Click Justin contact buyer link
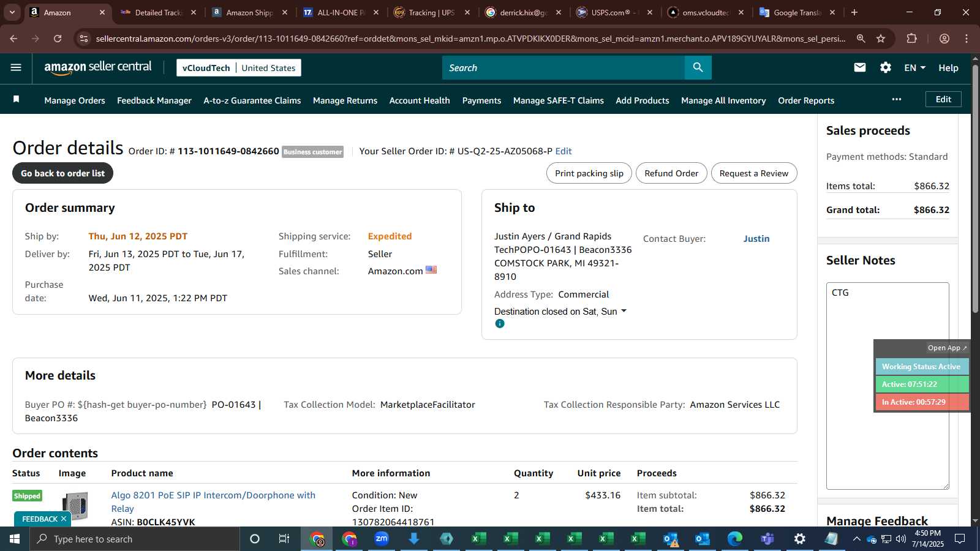The width and height of the screenshot is (980, 551). coord(756,239)
